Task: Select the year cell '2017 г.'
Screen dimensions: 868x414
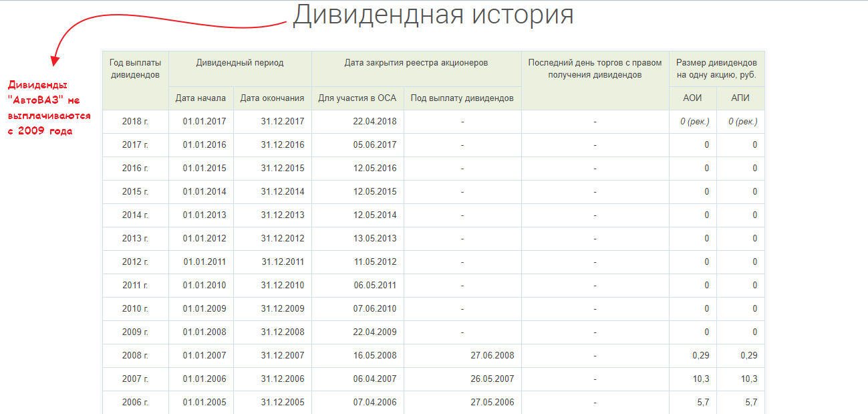Action: click(x=136, y=145)
